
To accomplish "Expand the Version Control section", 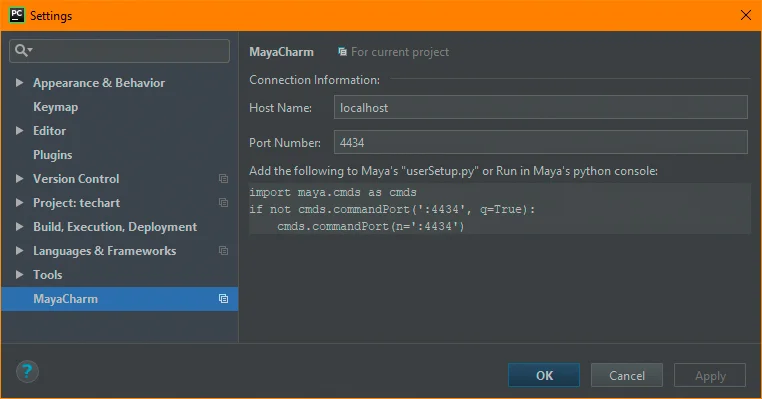I will tap(19, 179).
